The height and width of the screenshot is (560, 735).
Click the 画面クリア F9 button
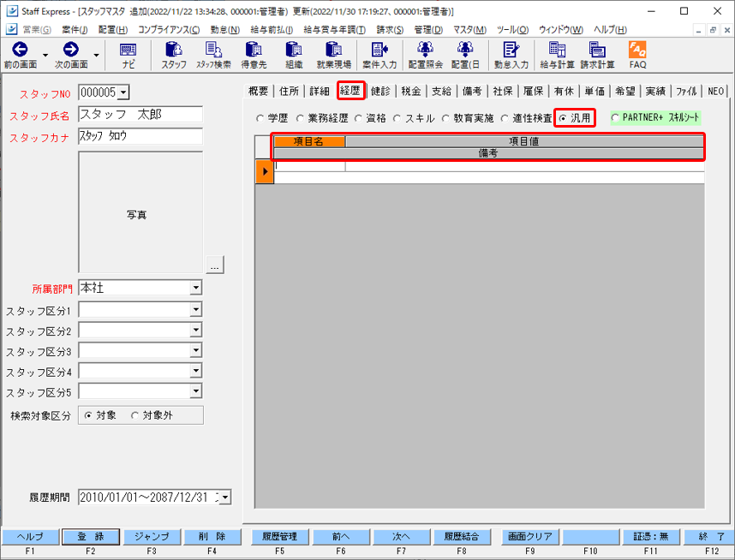(530, 537)
